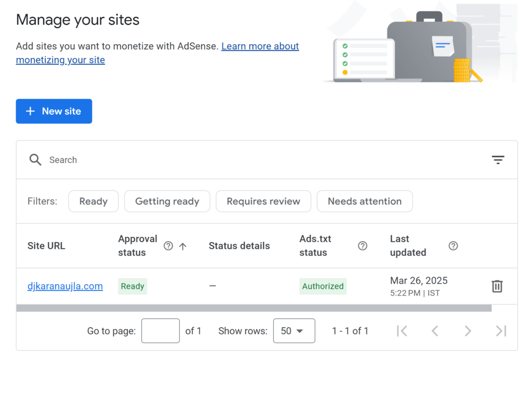Open Learn more about monetizing link
Viewport: 532px width, 399px height.
tap(157, 53)
